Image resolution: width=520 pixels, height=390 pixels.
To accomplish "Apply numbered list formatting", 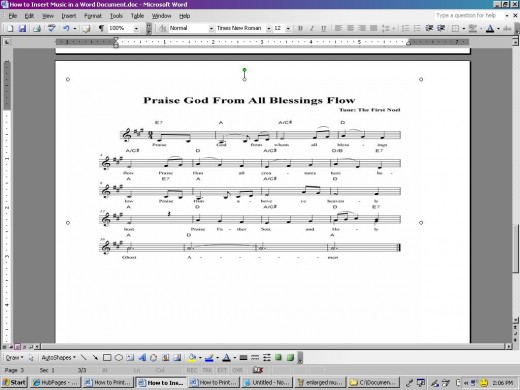I will coord(405,28).
